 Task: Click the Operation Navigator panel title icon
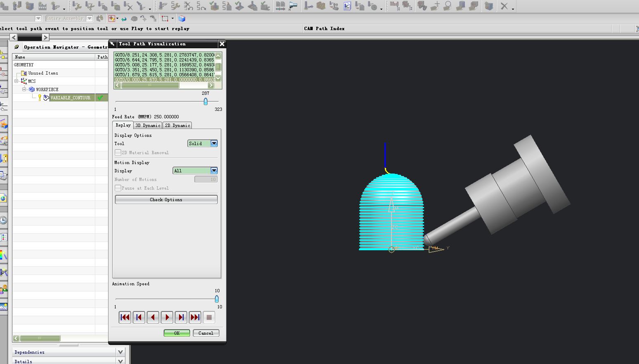(17, 47)
